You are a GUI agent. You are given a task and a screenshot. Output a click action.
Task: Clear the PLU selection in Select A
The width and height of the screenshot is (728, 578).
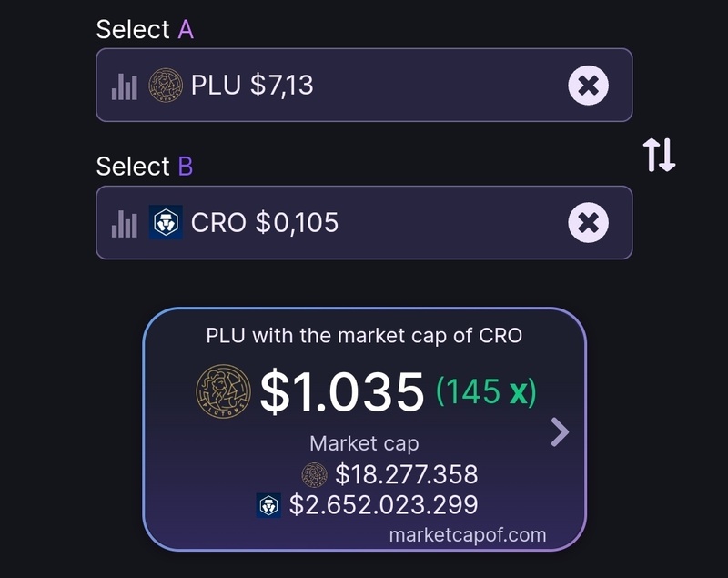coord(589,86)
